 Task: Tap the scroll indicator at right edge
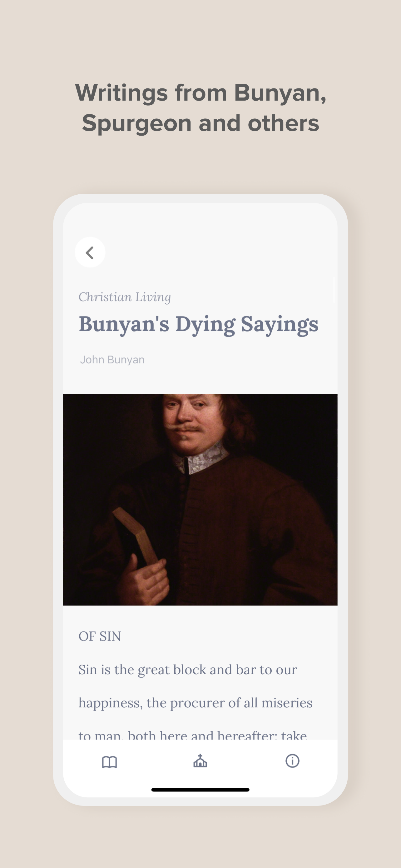334,290
